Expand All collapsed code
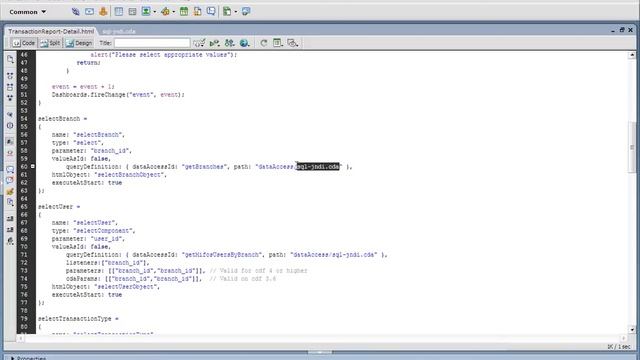 click(x=10, y=98)
